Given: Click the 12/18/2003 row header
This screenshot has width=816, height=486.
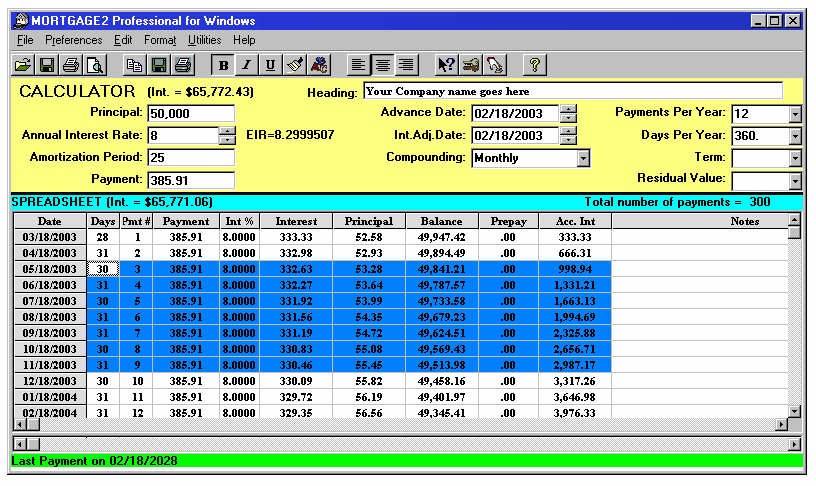Looking at the screenshot, I should (49, 381).
